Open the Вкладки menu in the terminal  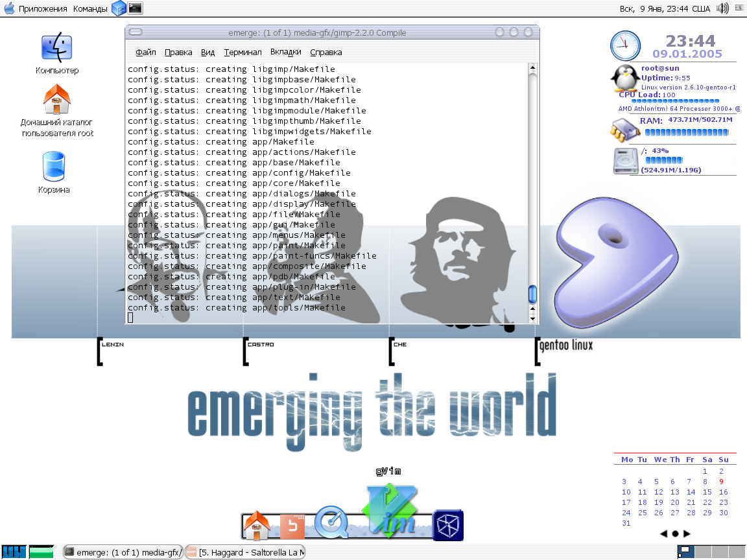(x=286, y=52)
